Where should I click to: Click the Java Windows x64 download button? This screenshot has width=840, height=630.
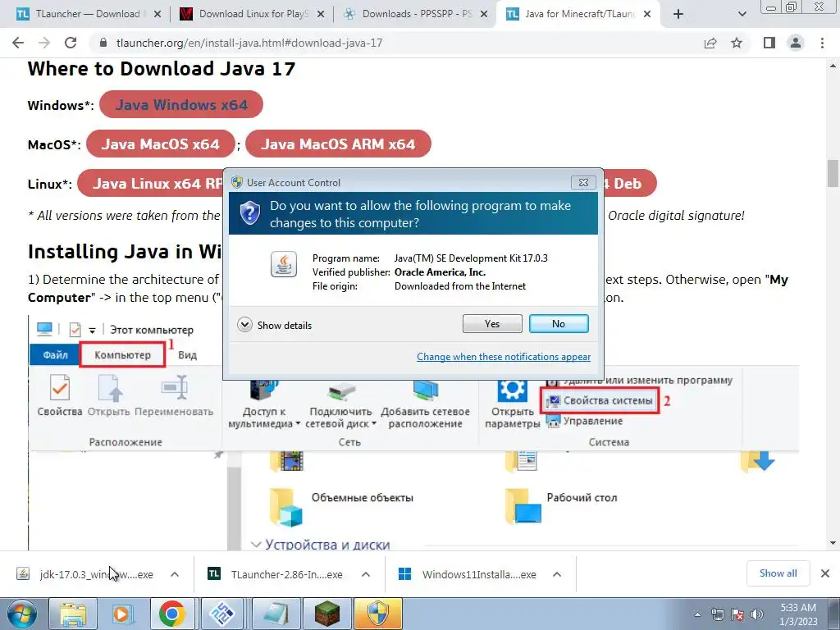(x=181, y=104)
